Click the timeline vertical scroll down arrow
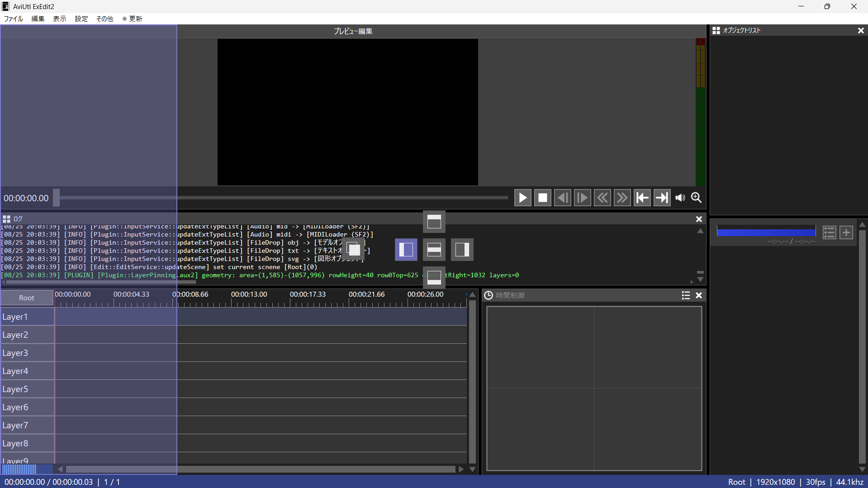The height and width of the screenshot is (488, 868). coord(472,469)
